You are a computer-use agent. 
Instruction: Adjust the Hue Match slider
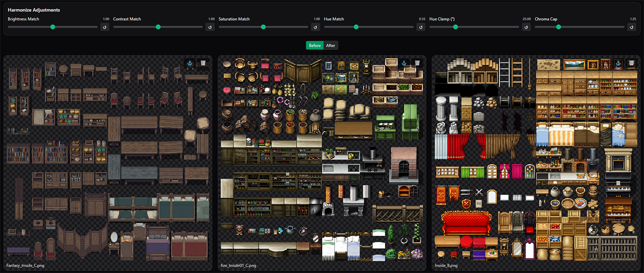(x=369, y=27)
